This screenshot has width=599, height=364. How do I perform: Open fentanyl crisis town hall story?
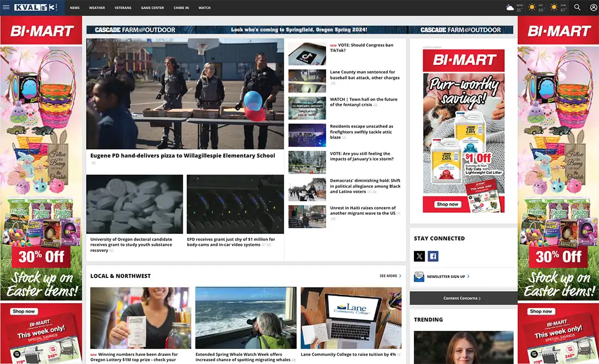(364, 102)
